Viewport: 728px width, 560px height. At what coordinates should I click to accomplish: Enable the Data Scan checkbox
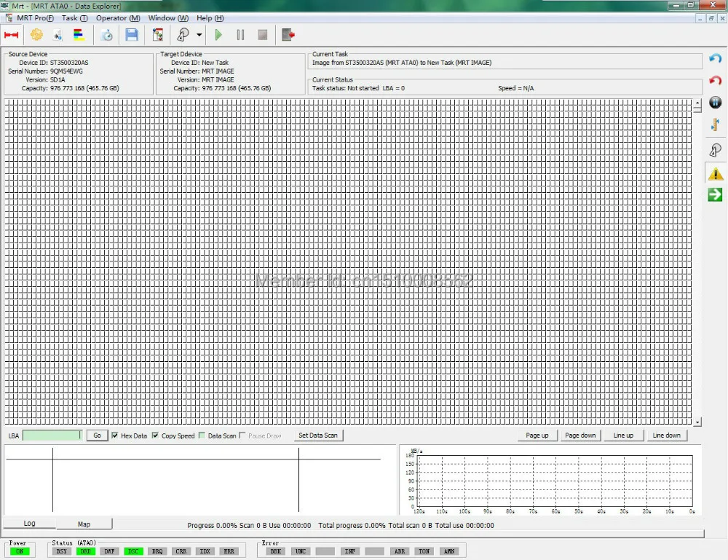point(202,435)
